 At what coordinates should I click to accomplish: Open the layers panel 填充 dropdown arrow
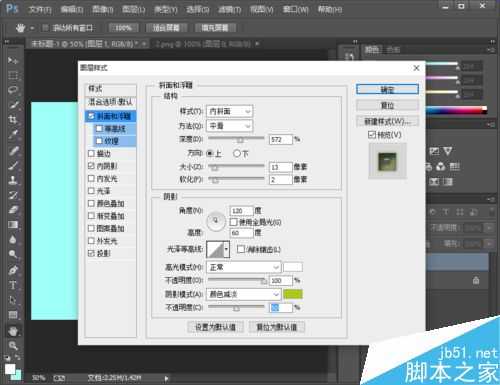(x=489, y=244)
